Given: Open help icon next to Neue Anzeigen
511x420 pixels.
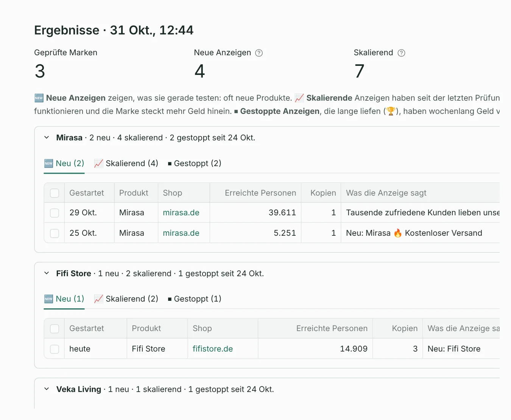Looking at the screenshot, I should (259, 53).
